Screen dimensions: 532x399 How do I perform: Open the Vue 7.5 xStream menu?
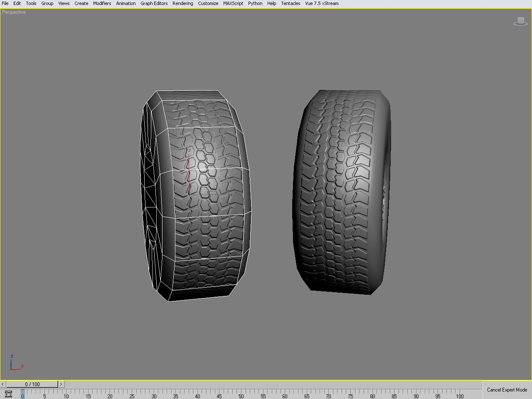pyautogui.click(x=322, y=3)
